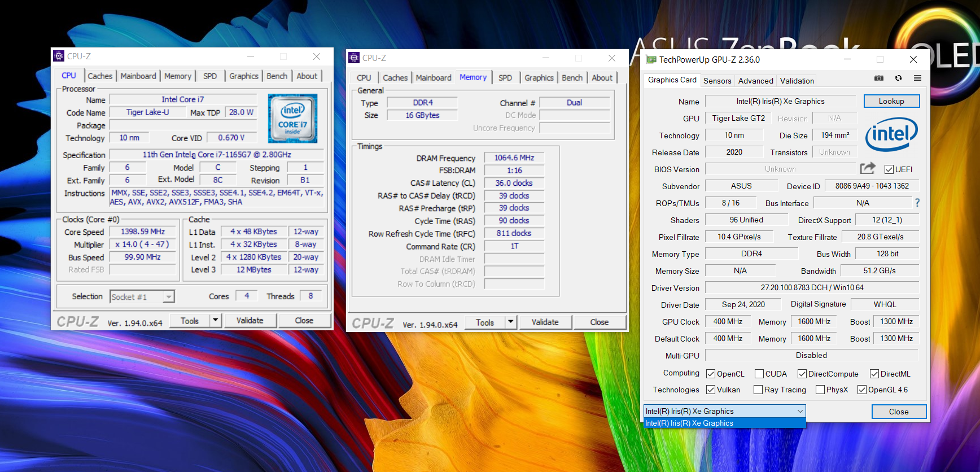Switch to GPU-Z Sensors tab

coord(718,81)
